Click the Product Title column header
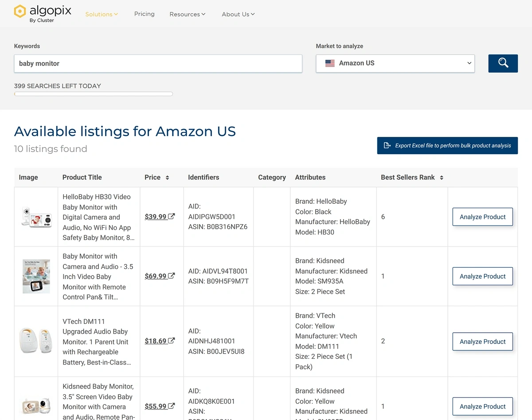532x420 pixels. 82,177
